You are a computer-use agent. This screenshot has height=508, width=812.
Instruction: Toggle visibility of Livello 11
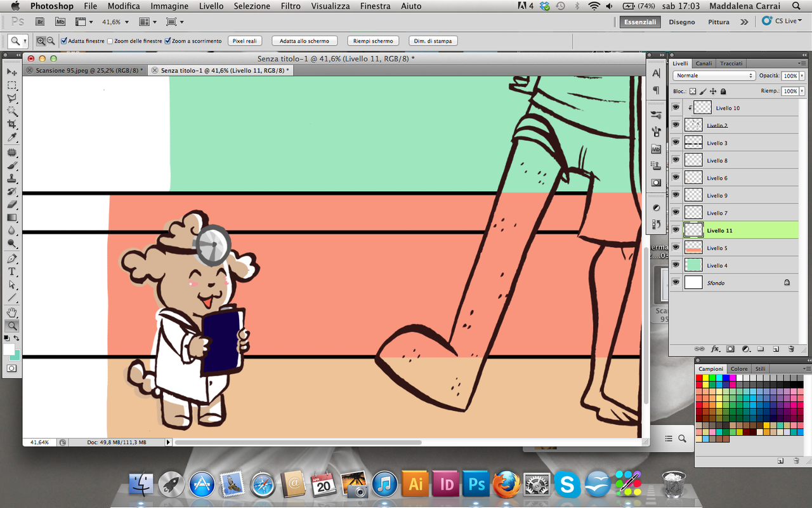pos(676,231)
